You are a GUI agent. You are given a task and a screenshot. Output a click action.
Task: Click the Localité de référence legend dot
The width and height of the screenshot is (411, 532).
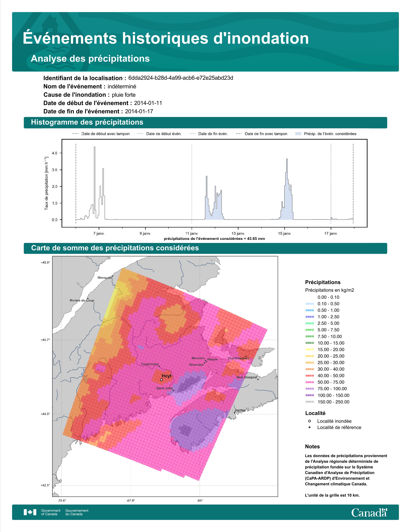(x=309, y=427)
